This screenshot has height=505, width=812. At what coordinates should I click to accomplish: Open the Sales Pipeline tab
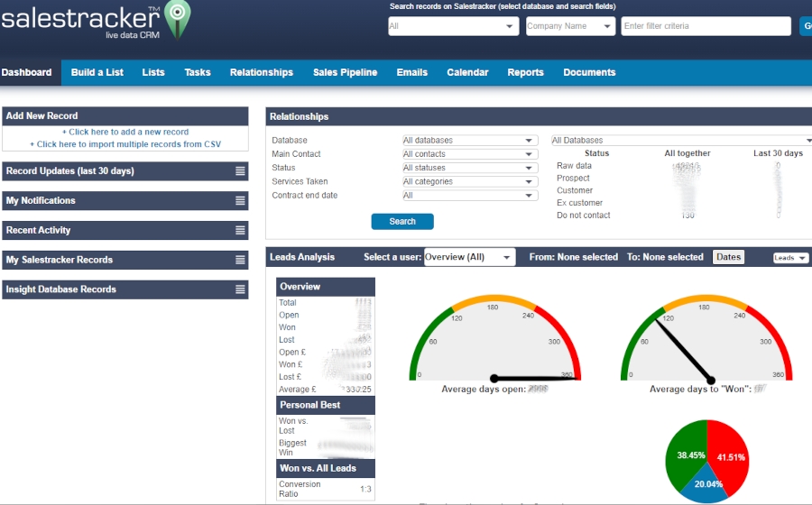pos(345,72)
